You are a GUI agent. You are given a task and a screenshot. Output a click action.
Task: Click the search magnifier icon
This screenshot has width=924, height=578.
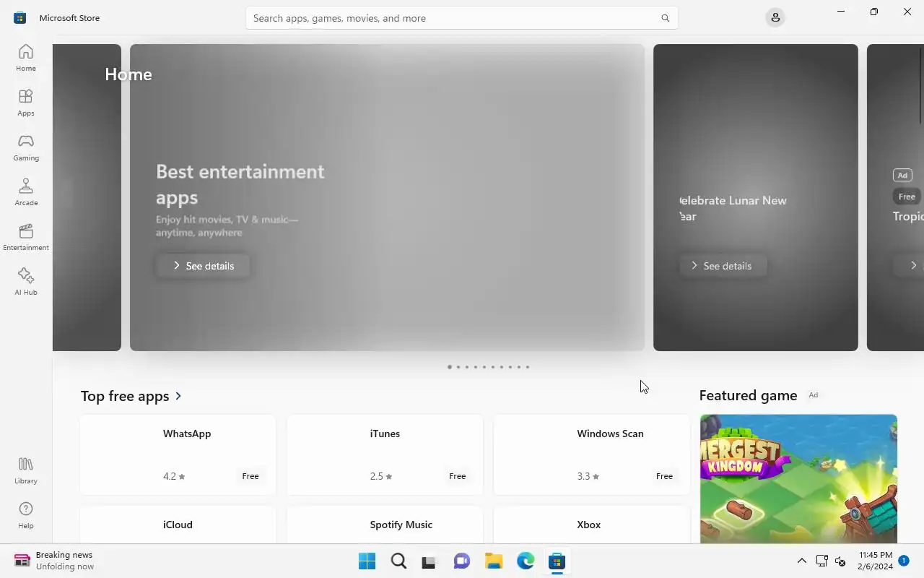coord(665,18)
